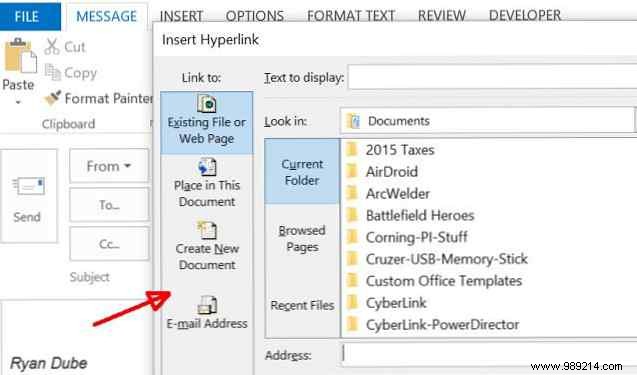Open the Paste dropdown arrow
The height and width of the screenshot is (375, 637).
18,102
